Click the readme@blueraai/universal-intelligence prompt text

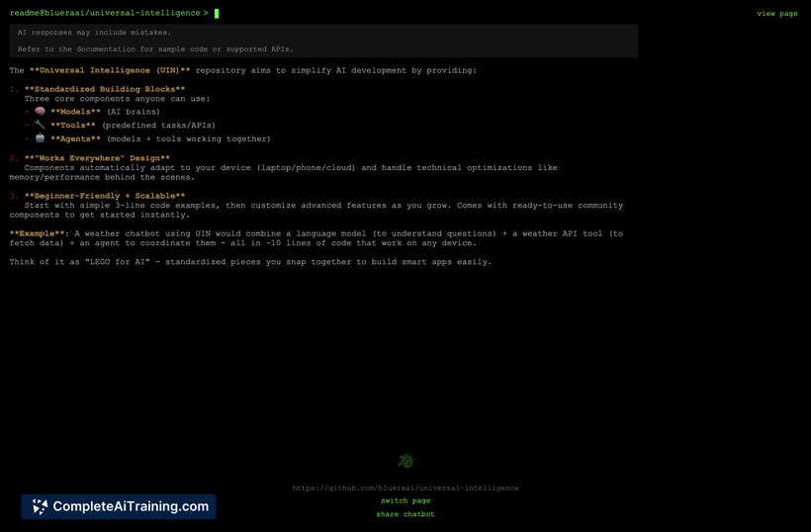[x=105, y=13]
